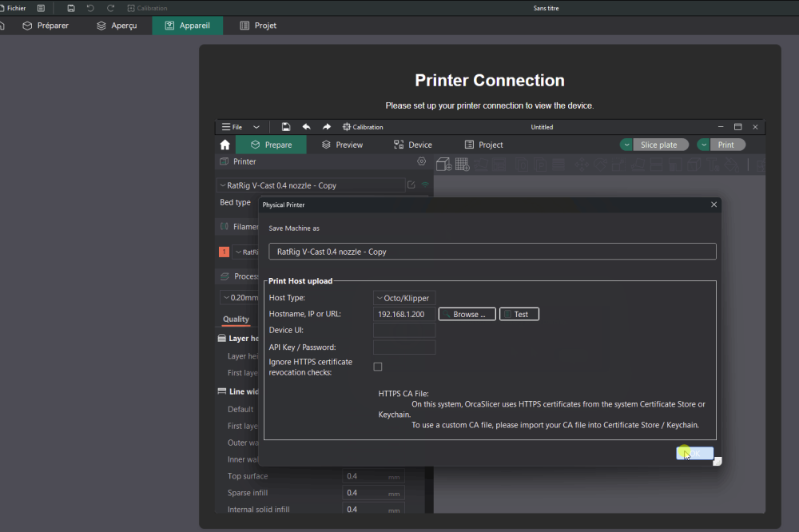Open the 0.20mm process preset dropdown

[x=240, y=298]
